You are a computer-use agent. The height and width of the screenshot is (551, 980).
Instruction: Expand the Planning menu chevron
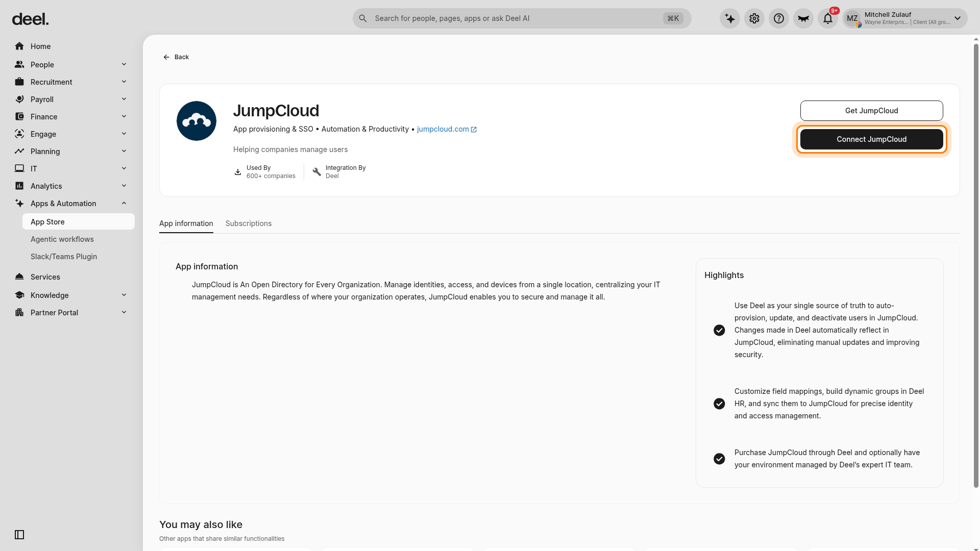[124, 152]
